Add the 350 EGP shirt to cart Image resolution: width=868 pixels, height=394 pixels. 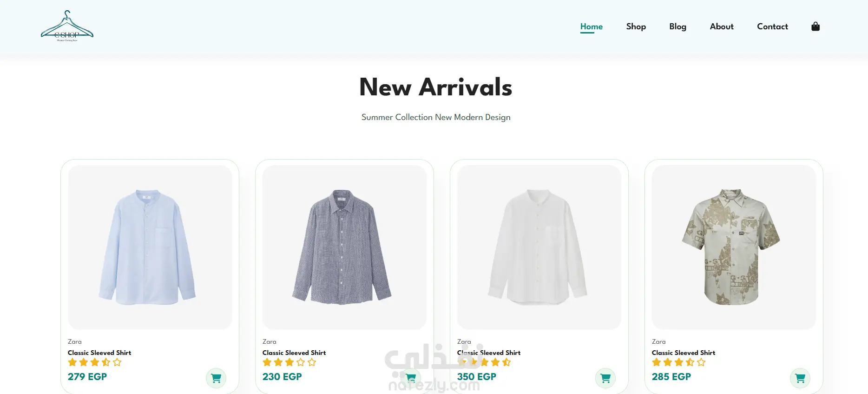(605, 378)
